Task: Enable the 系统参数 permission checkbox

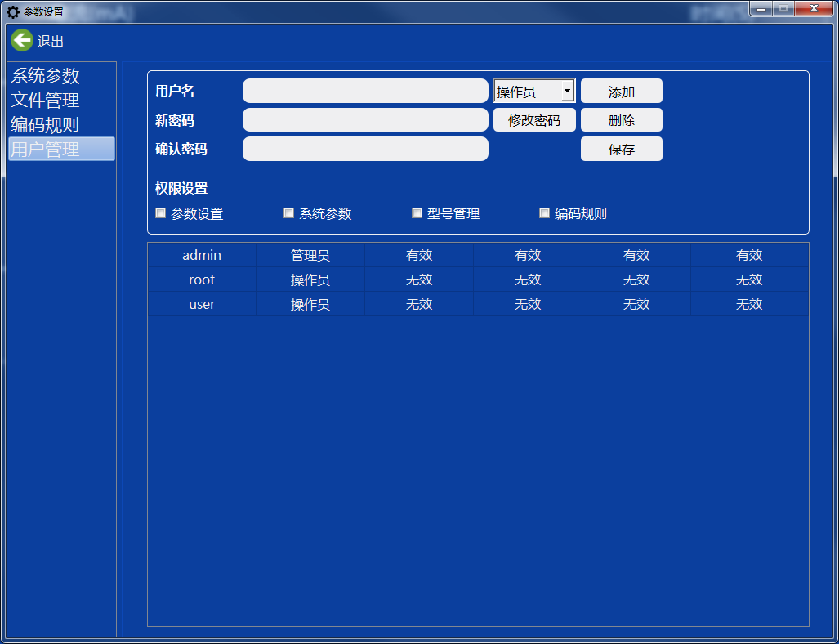Action: [x=288, y=213]
